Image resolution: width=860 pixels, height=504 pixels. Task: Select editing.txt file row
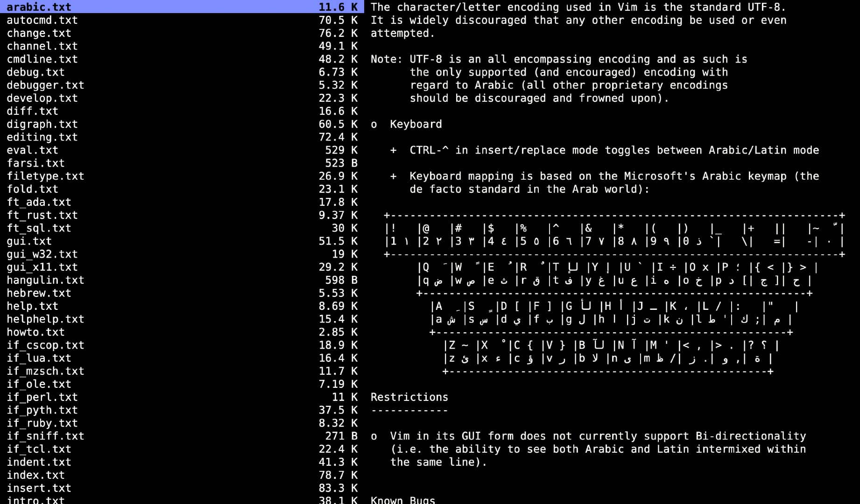click(x=182, y=137)
